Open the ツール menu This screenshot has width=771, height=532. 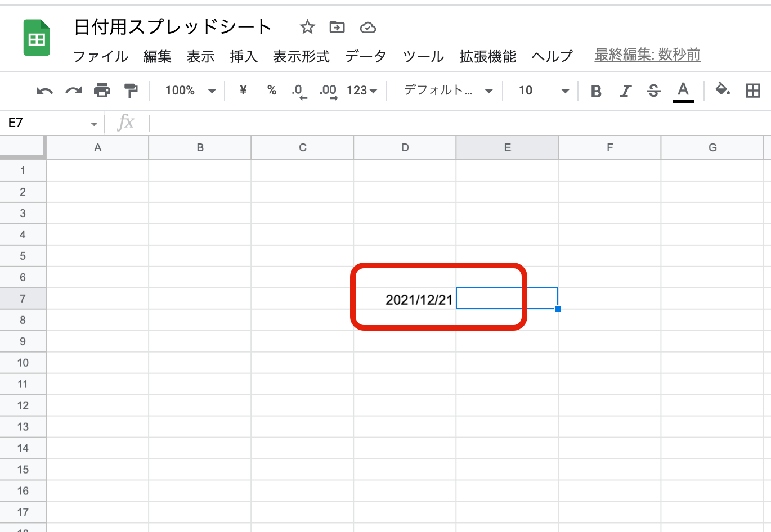click(423, 56)
